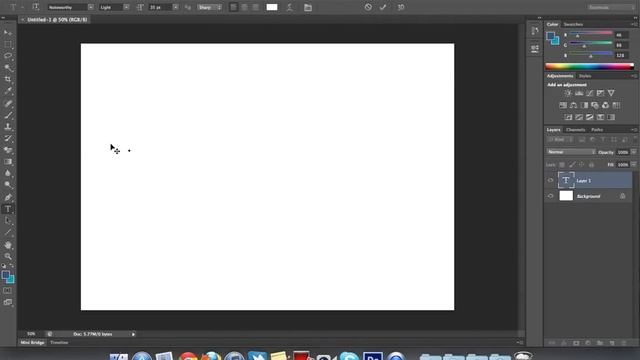This screenshot has height=360, width=640.
Task: Toggle lock image pixels
Action: [x=572, y=165]
